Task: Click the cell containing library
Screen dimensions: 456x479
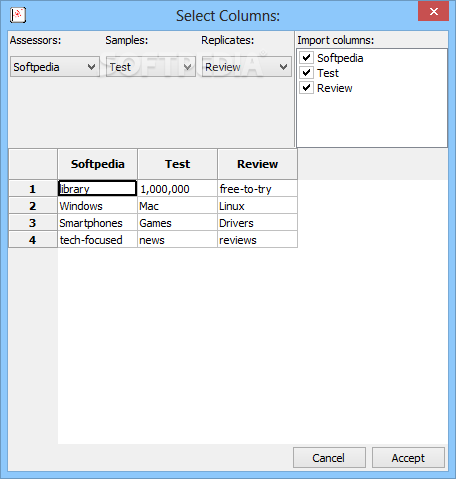Action: click(x=97, y=188)
